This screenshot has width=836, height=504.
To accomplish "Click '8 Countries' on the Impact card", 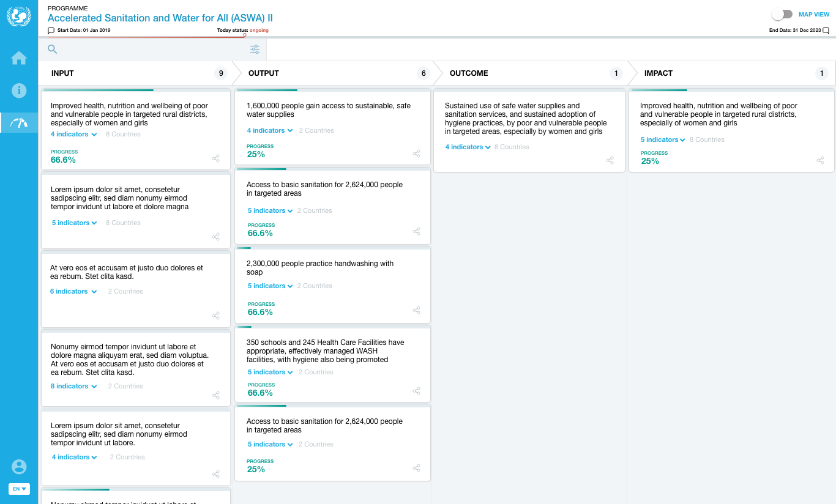I will click(x=707, y=139).
